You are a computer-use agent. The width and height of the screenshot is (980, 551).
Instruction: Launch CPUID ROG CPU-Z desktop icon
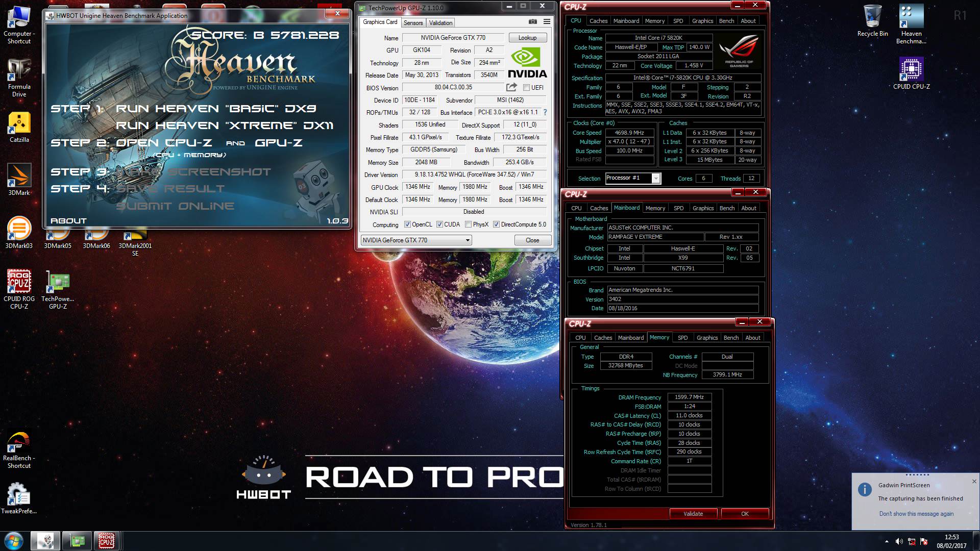[19, 289]
